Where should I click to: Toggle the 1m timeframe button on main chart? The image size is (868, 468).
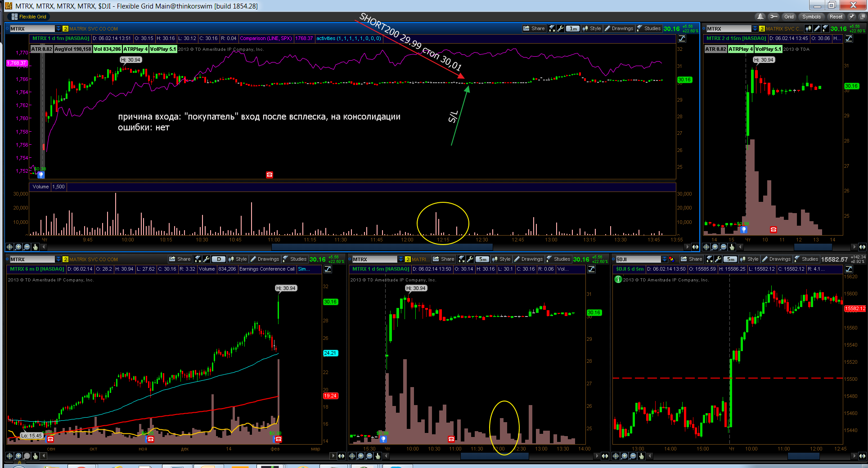(x=573, y=28)
